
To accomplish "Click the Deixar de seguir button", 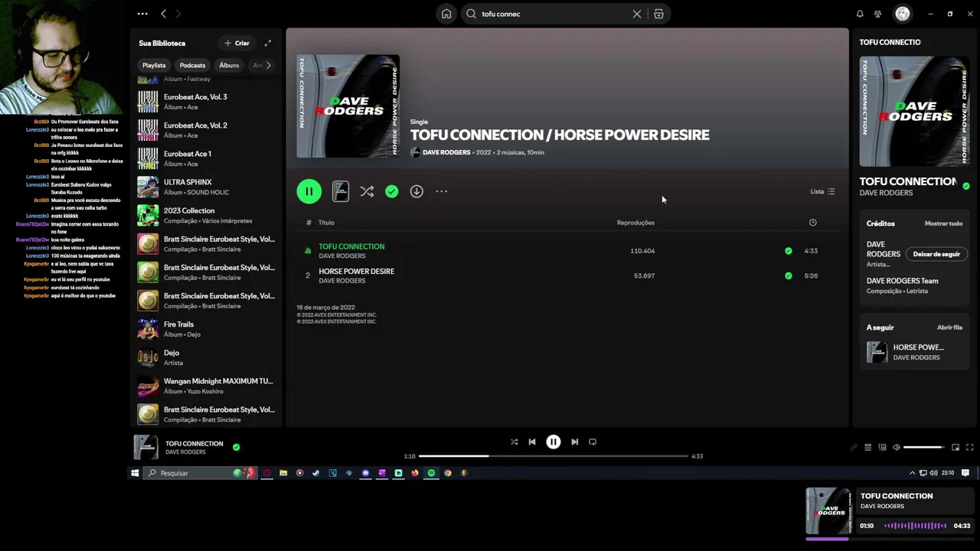I will pos(936,254).
